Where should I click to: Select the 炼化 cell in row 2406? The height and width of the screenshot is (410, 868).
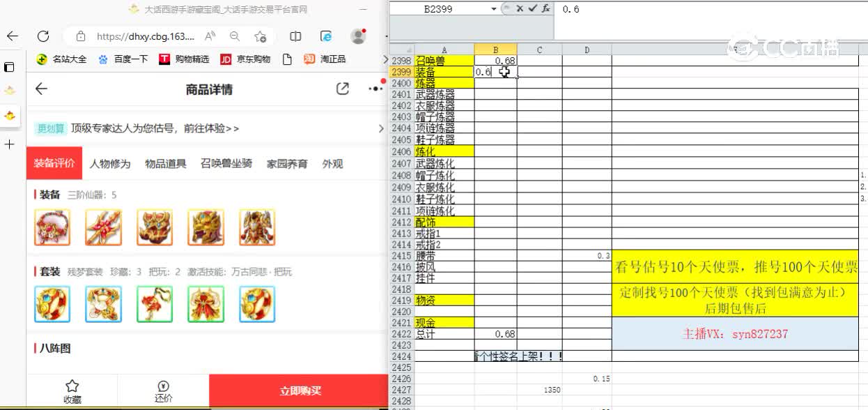pos(444,151)
